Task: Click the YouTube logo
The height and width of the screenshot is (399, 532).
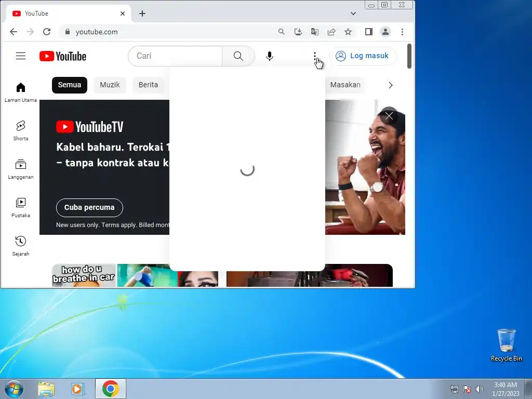Action: tap(63, 56)
